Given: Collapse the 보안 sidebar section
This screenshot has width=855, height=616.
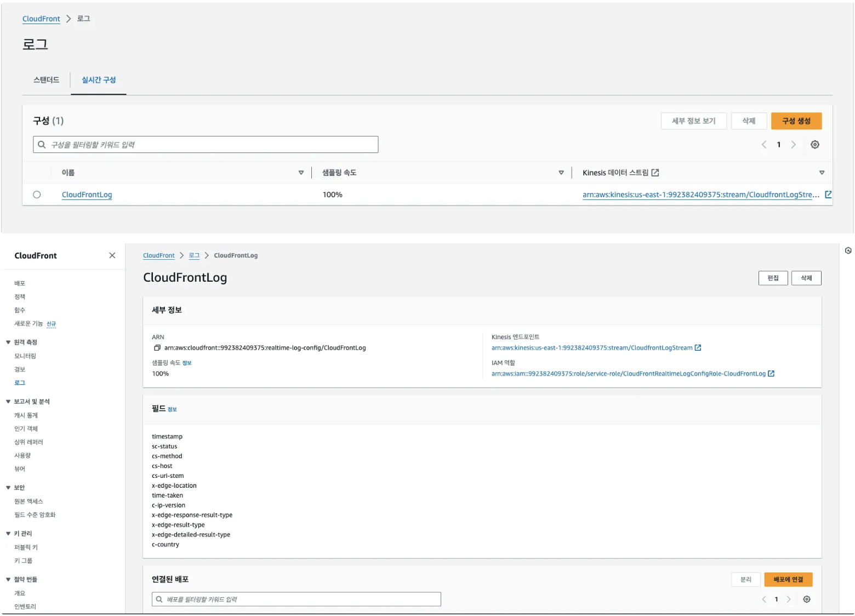Looking at the screenshot, I should [8, 488].
